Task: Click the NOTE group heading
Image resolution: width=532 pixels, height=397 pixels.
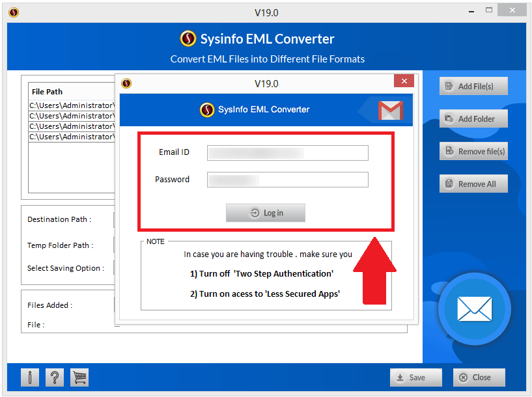Action: [156, 241]
